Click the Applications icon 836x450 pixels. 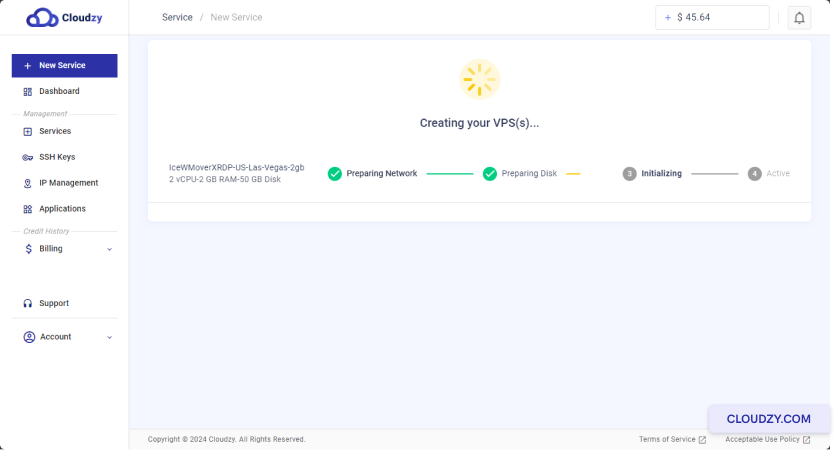click(28, 209)
